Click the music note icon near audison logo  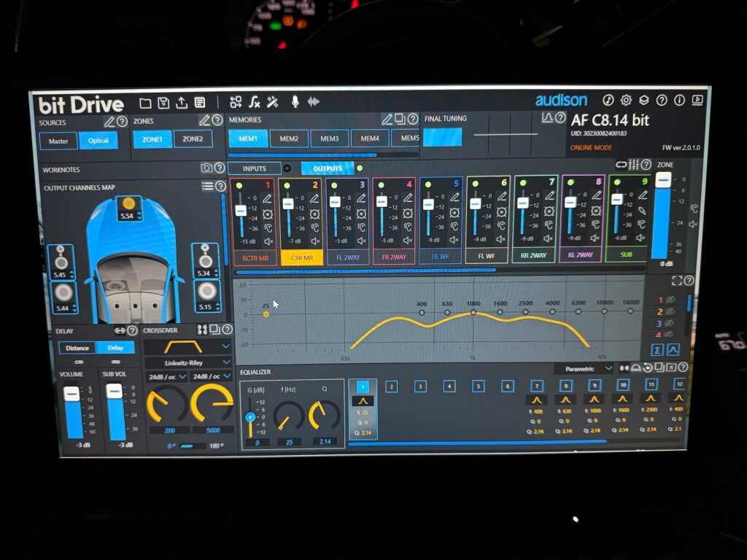tap(608, 100)
